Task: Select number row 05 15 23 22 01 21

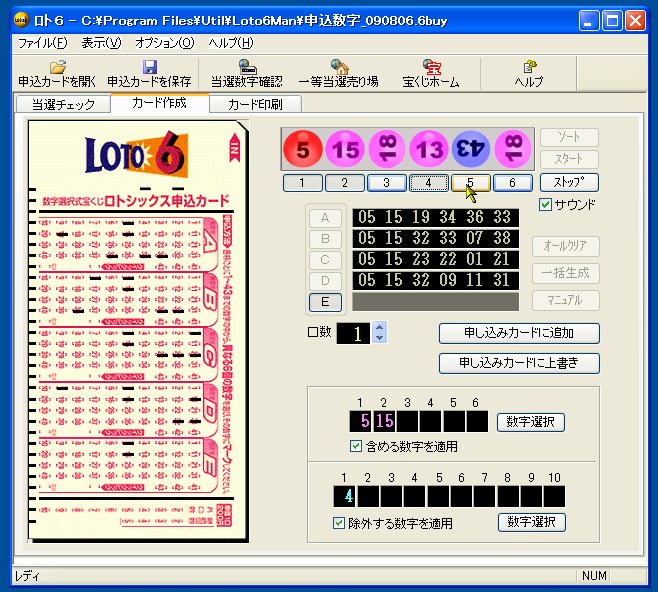Action: [x=435, y=260]
